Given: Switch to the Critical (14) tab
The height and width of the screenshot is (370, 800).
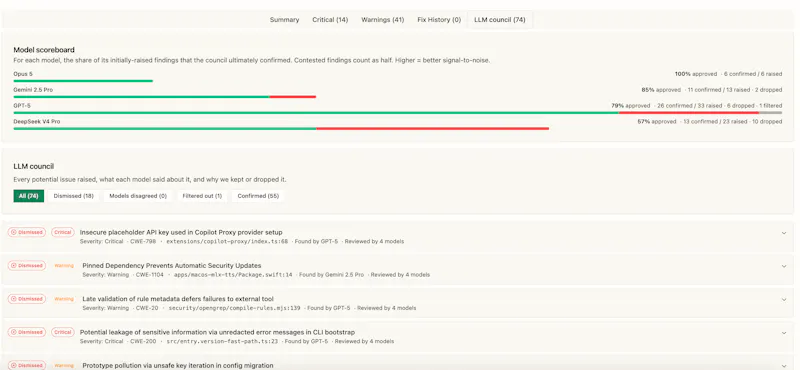Looking at the screenshot, I should tap(330, 20).
